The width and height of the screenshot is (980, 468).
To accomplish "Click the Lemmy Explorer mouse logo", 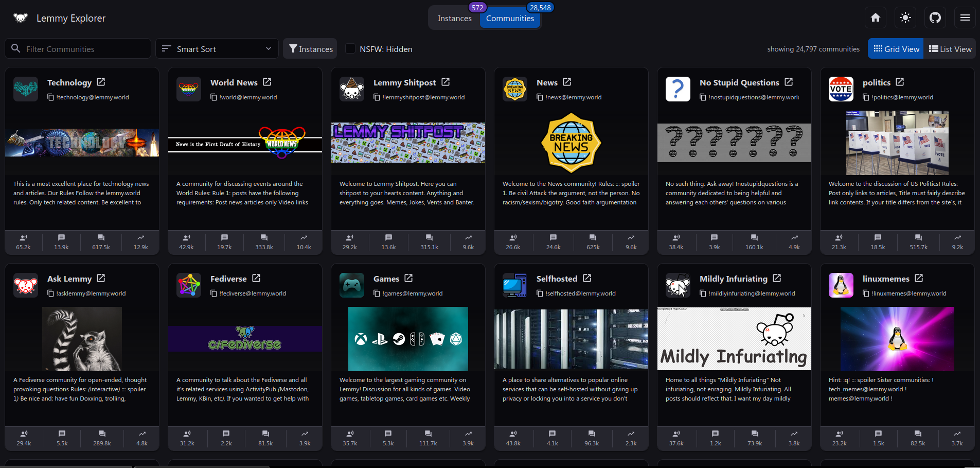I will coord(21,18).
